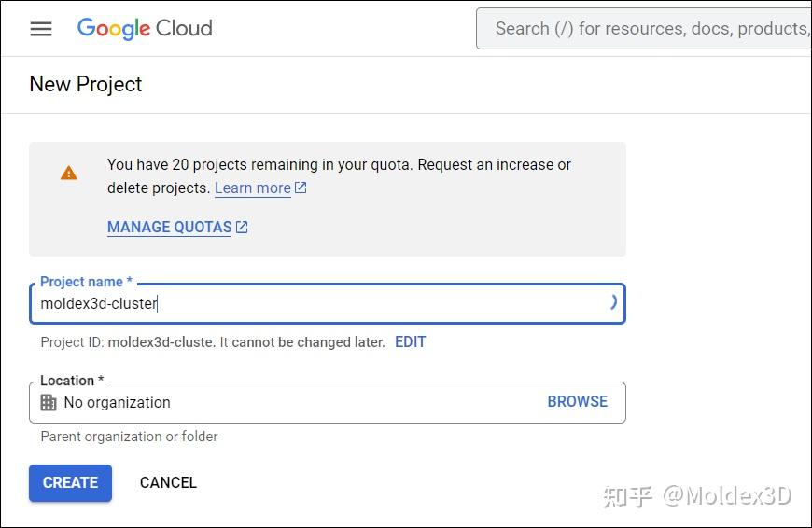Open the MANAGE QUOTAS link
Image resolution: width=812 pixels, height=528 pixels.
(x=169, y=227)
